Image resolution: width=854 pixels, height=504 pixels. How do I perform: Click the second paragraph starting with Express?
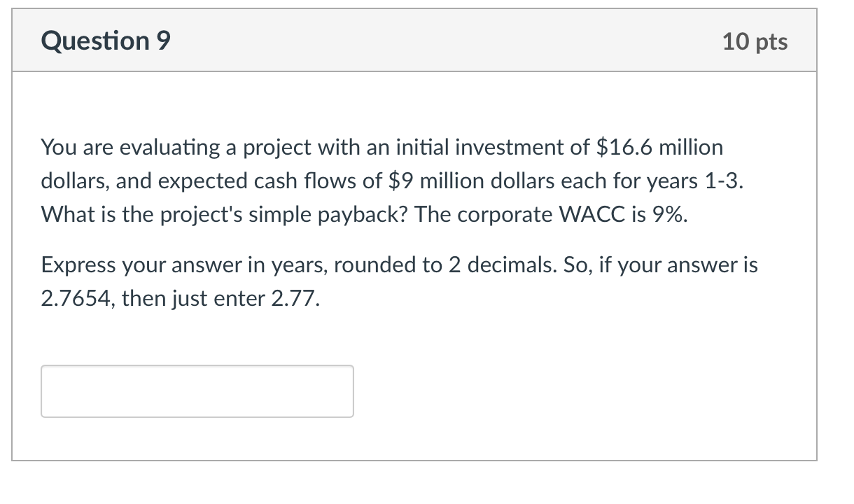[399, 280]
